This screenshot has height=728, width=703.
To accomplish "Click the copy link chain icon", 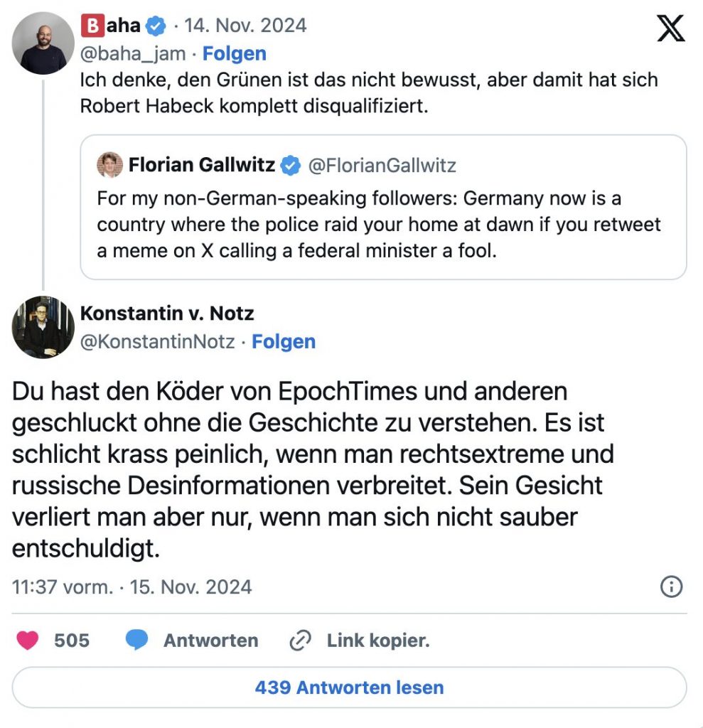I will 301,641.
